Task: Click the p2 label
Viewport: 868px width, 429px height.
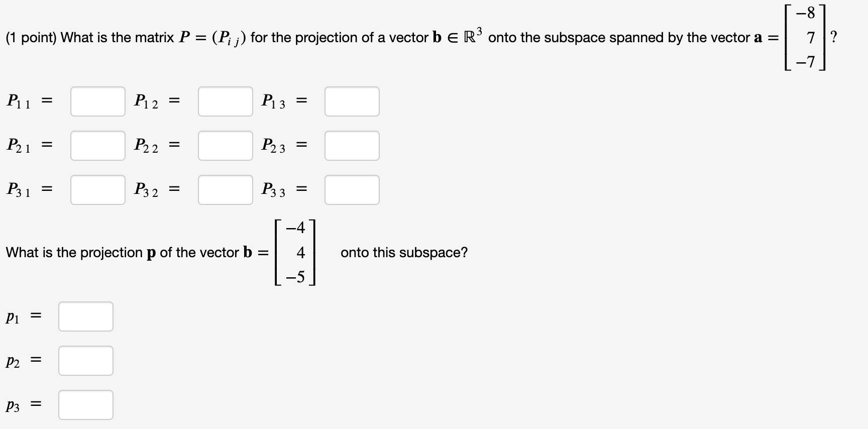Action: point(13,362)
